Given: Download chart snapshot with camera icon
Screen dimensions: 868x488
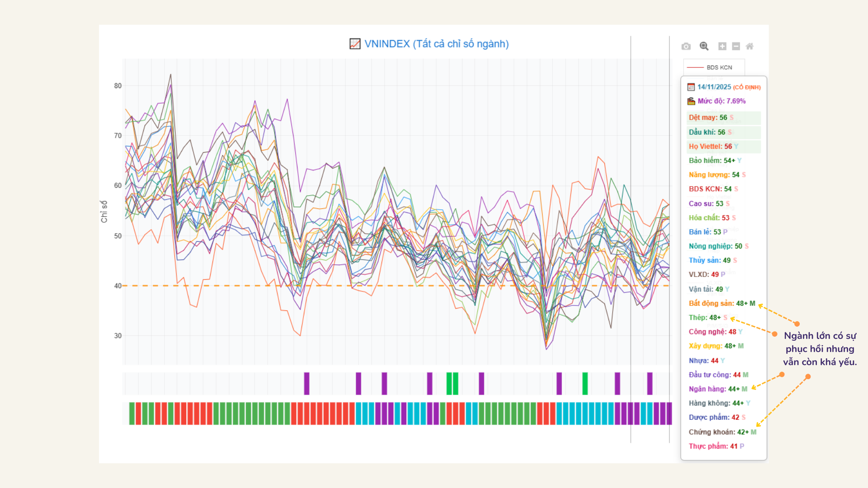Looking at the screenshot, I should coord(686,46).
